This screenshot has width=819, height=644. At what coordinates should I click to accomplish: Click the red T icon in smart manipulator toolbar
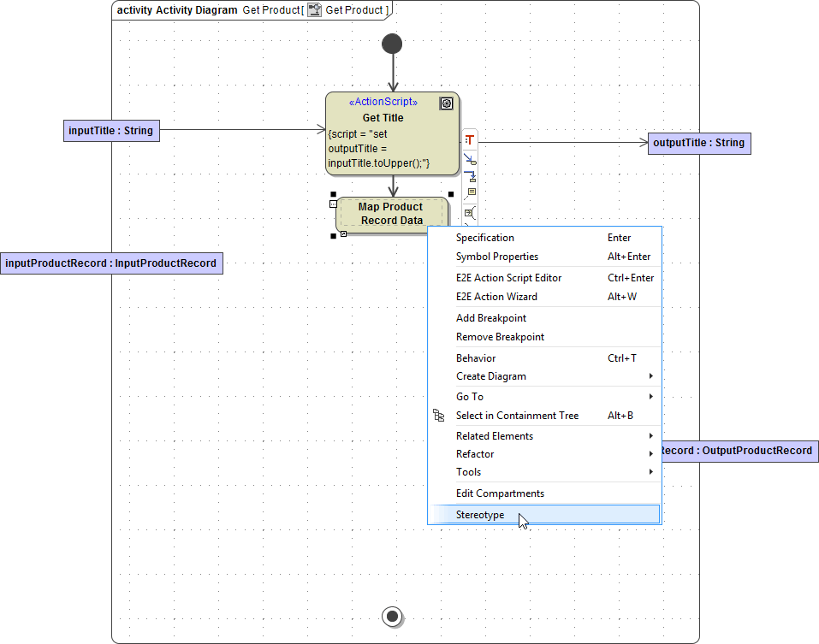469,140
